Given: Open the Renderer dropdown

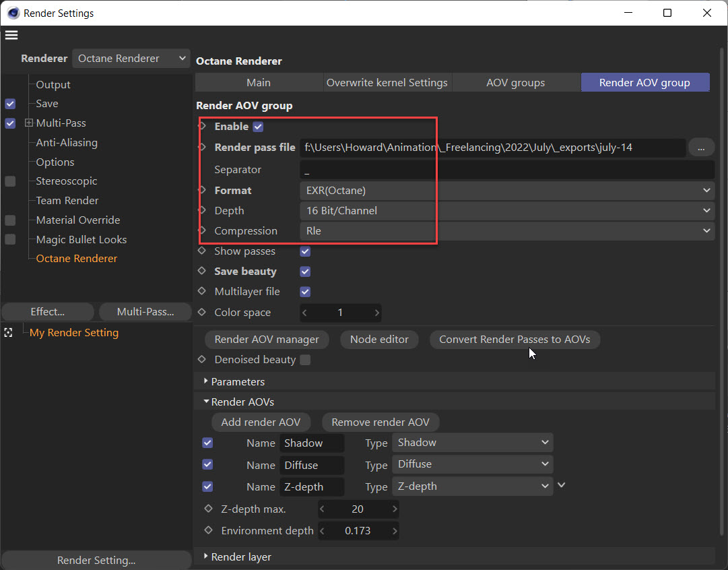Looking at the screenshot, I should [131, 59].
